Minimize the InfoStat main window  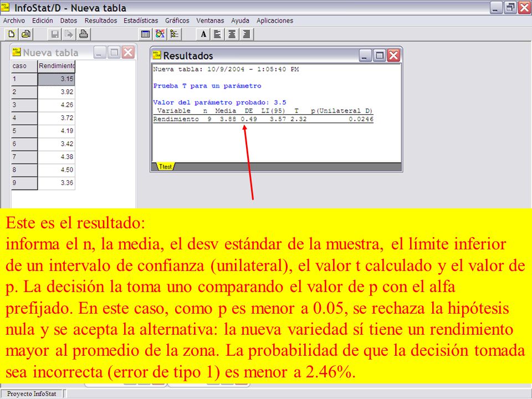[496, 7]
